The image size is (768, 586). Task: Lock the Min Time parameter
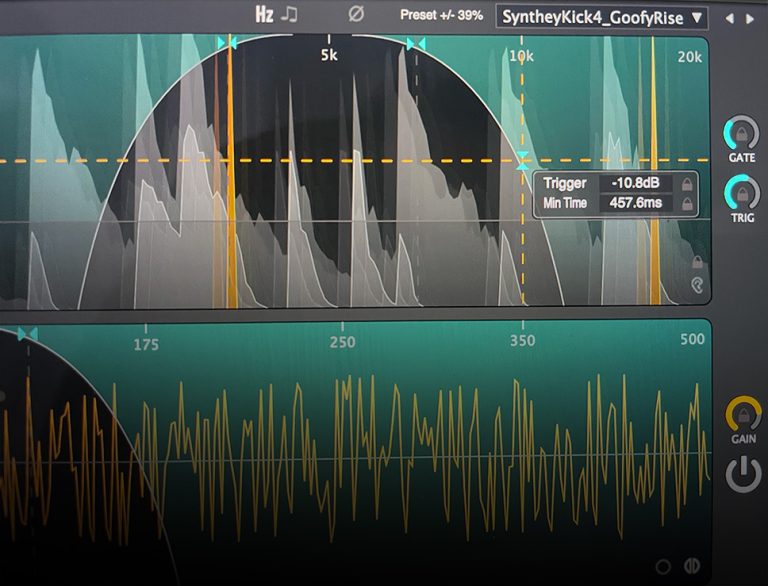(x=686, y=204)
